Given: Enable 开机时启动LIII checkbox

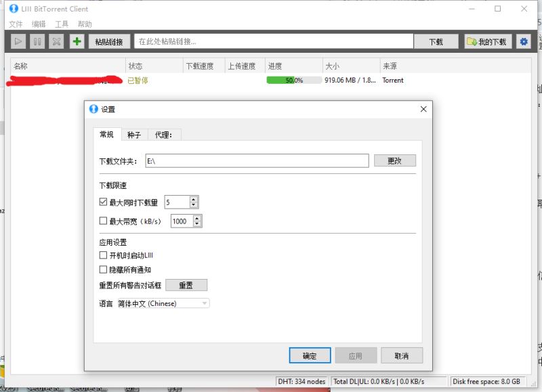Looking at the screenshot, I should pos(103,255).
